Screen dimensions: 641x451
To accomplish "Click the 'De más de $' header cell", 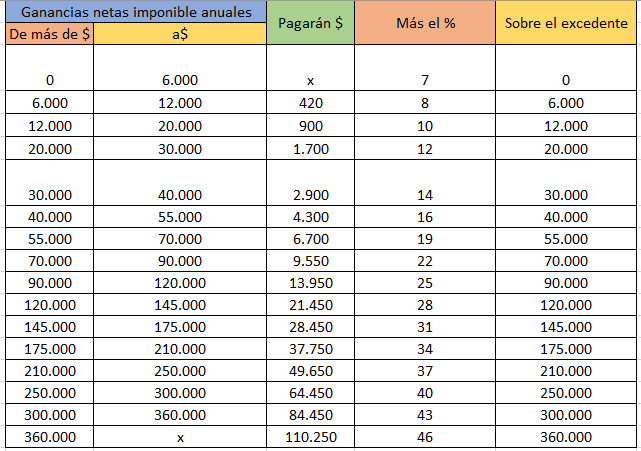I will pos(49,34).
